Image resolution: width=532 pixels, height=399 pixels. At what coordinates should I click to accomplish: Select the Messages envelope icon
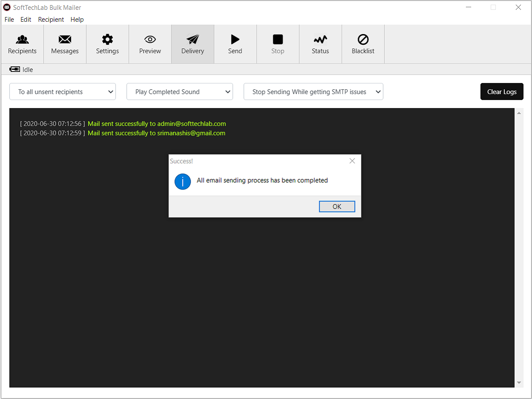pyautogui.click(x=65, y=44)
